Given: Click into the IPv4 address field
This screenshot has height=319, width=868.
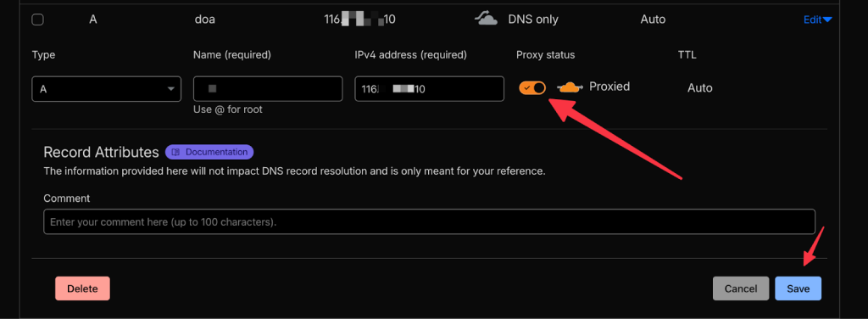Looking at the screenshot, I should click(429, 88).
